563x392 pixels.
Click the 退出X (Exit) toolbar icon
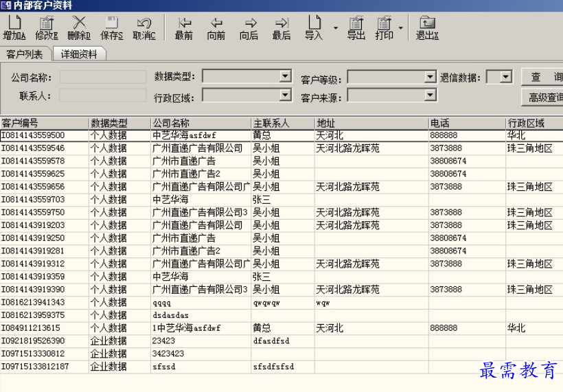tap(427, 27)
